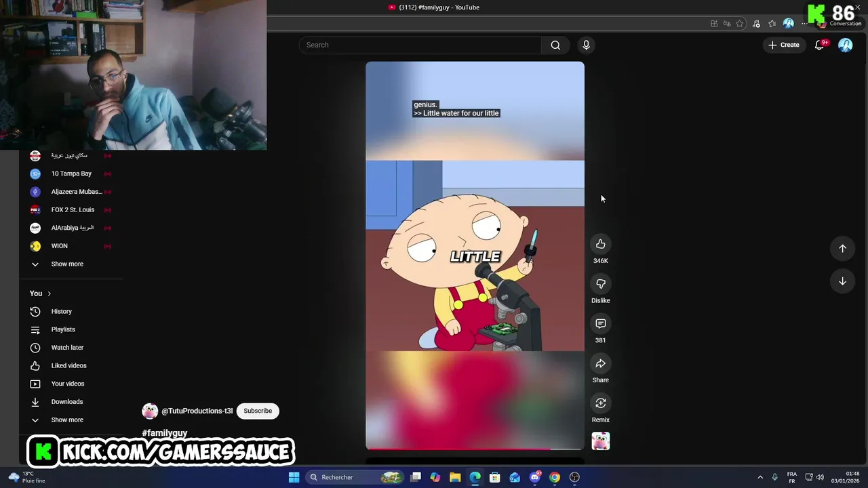Open Google Chrome from the taskbar
This screenshot has width=868, height=488.
tap(555, 477)
